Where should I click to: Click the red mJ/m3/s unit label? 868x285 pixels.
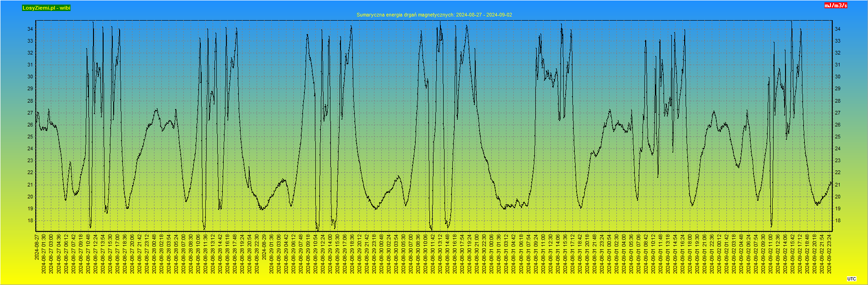[x=835, y=5]
